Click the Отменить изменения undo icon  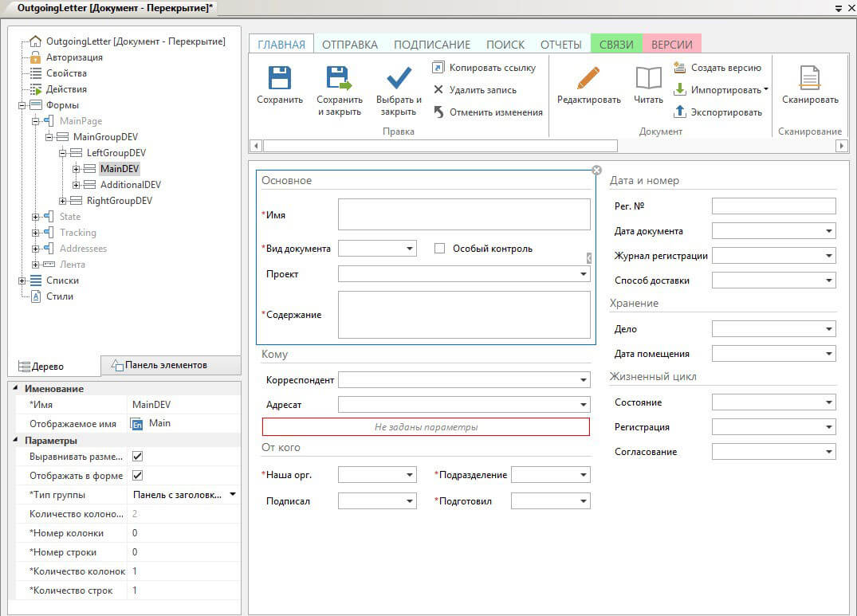click(x=438, y=112)
